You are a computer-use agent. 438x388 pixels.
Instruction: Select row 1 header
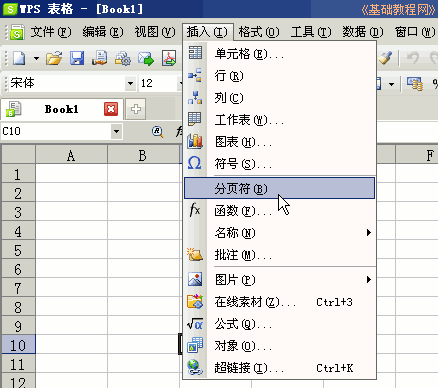[18, 174]
